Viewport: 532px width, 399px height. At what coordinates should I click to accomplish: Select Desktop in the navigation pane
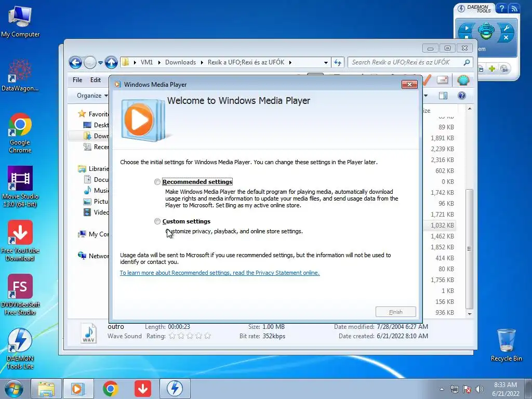tap(96, 125)
